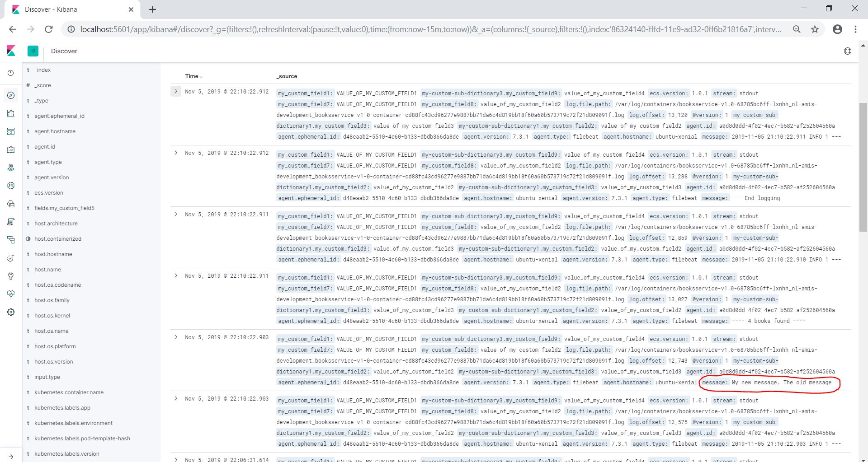This screenshot has height=462, width=868.
Task: Expand document row with log.offset 12,859
Action: pyautogui.click(x=176, y=214)
